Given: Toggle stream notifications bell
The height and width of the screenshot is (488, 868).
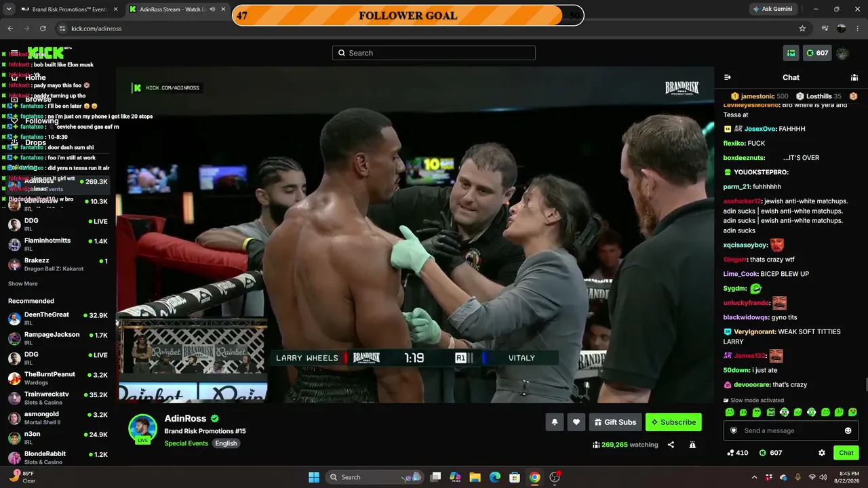Looking at the screenshot, I should point(555,422).
